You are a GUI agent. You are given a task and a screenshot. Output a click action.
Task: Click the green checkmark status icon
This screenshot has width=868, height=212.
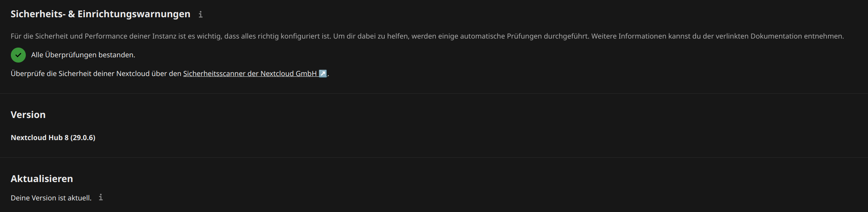coord(18,55)
